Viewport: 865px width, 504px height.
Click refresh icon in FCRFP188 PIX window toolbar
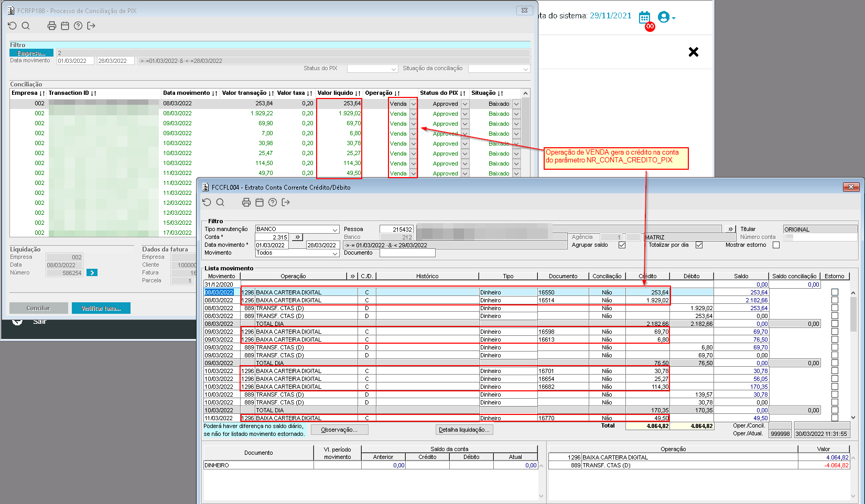[x=13, y=26]
